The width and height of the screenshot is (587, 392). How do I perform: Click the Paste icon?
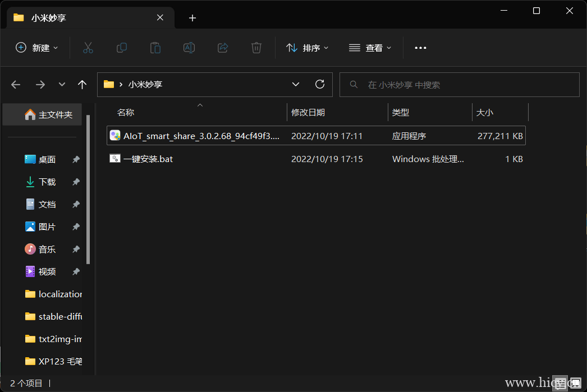155,48
